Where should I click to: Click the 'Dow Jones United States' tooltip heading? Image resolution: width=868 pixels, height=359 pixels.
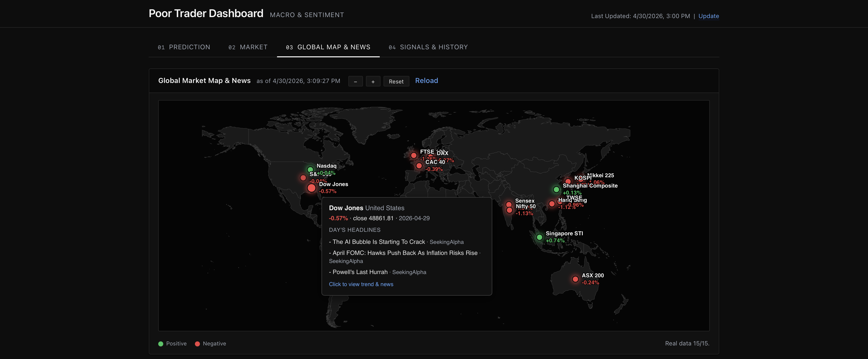(367, 208)
